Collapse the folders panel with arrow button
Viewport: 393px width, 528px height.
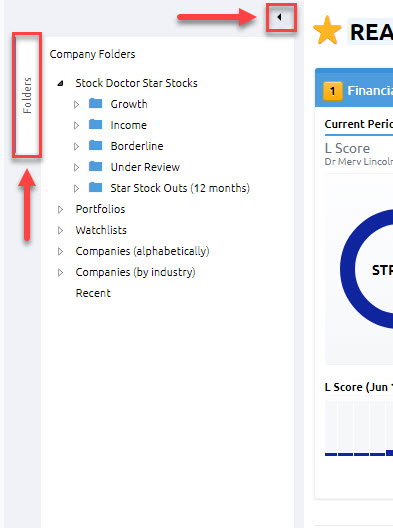280,17
